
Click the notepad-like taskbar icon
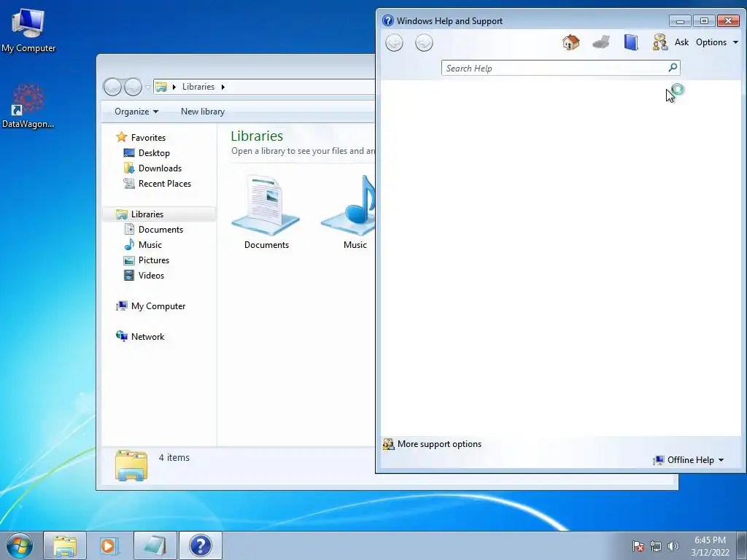[155, 545]
